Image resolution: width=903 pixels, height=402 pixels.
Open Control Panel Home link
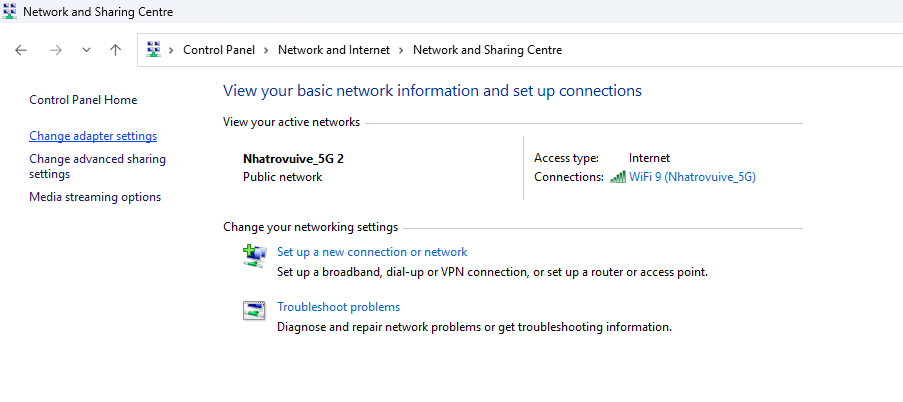click(83, 100)
